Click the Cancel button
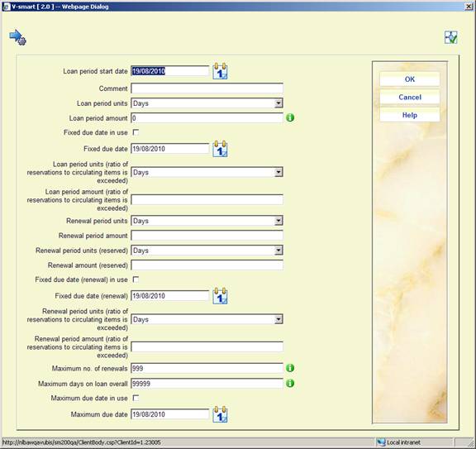Viewport: 476px width, 449px height. [410, 98]
